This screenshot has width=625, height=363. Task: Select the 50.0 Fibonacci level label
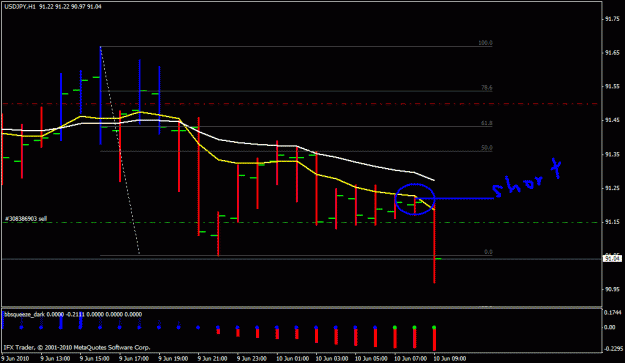click(486, 148)
